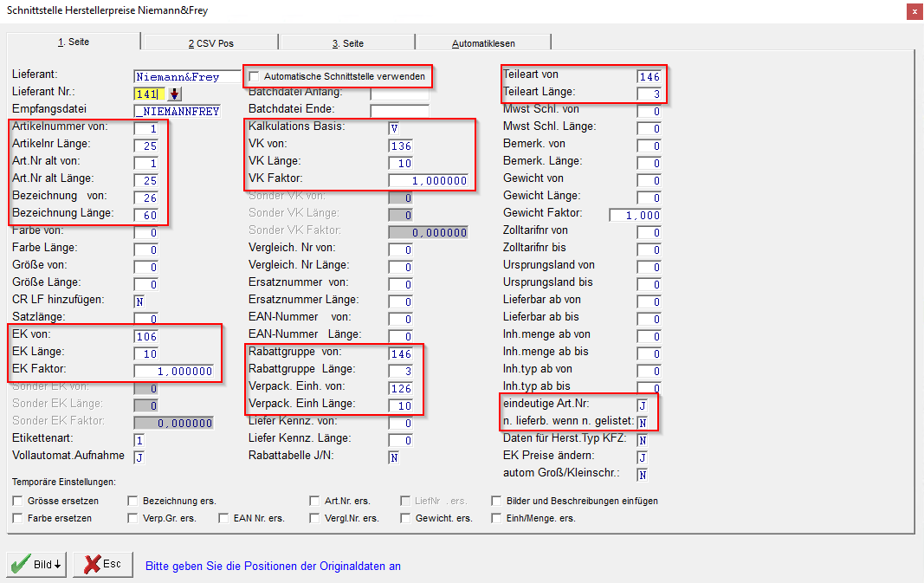Viewport: 924px width, 583px height.
Task: Click the Mwst Schl. von field
Action: (x=649, y=112)
